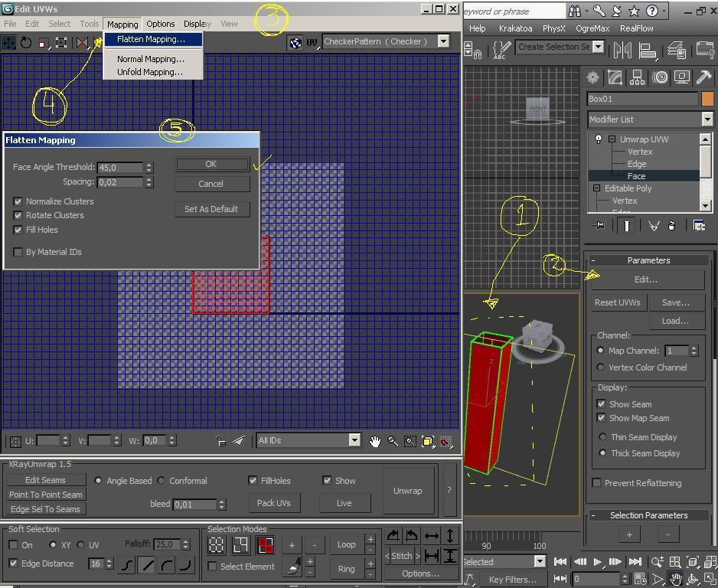Enable By Material IDs checkbox
718x588 pixels.
pyautogui.click(x=18, y=253)
